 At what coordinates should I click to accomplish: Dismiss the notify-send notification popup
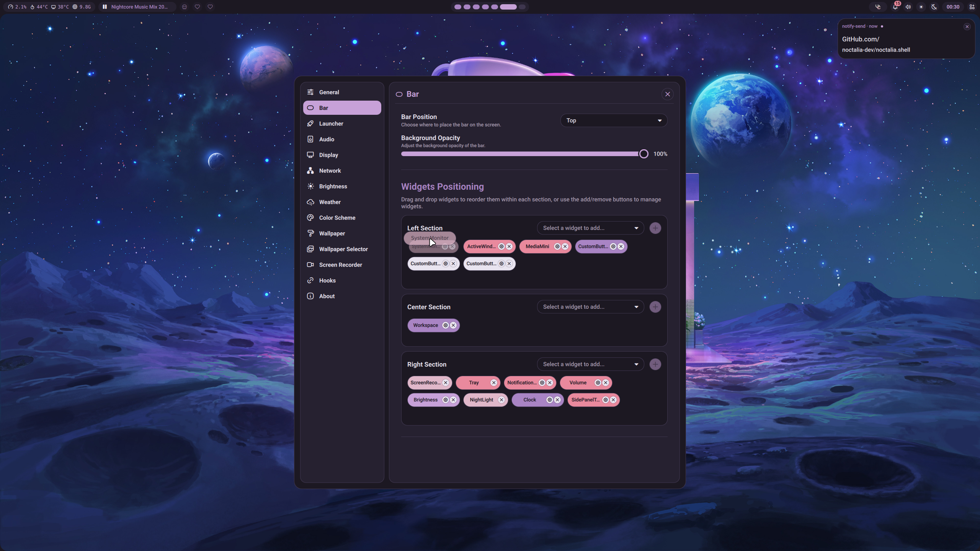[x=967, y=27]
